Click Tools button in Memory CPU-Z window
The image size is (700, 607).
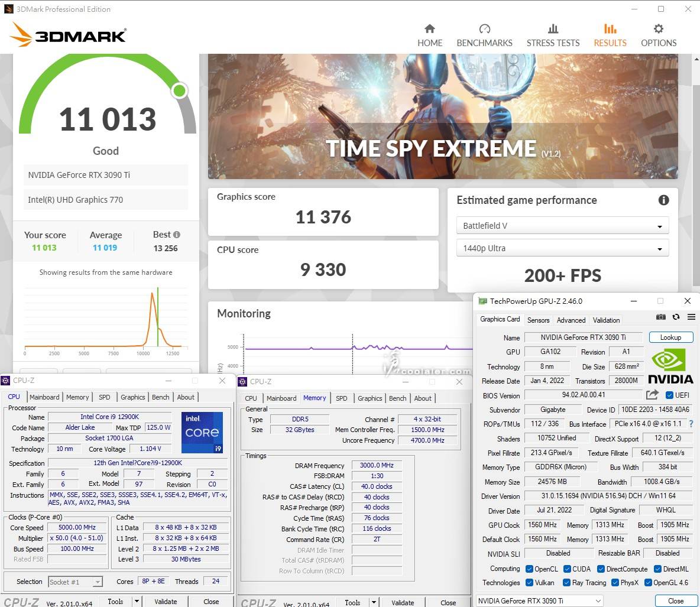(x=352, y=602)
